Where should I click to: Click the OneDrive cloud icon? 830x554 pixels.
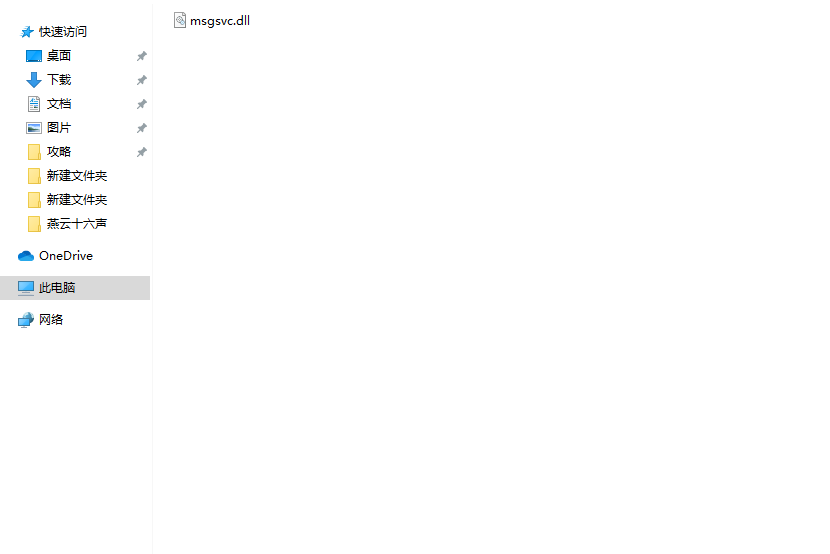point(26,256)
